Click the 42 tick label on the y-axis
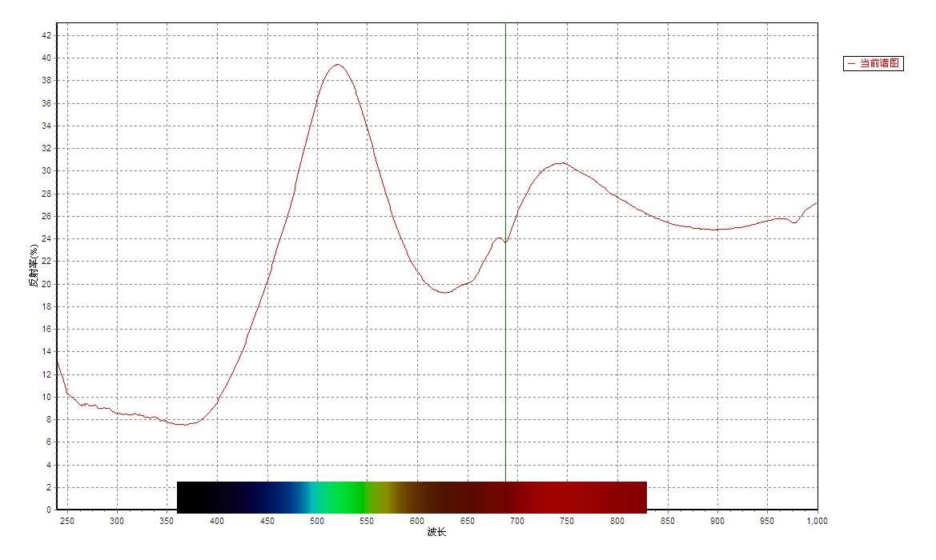This screenshot has height=560, width=936. click(x=46, y=35)
